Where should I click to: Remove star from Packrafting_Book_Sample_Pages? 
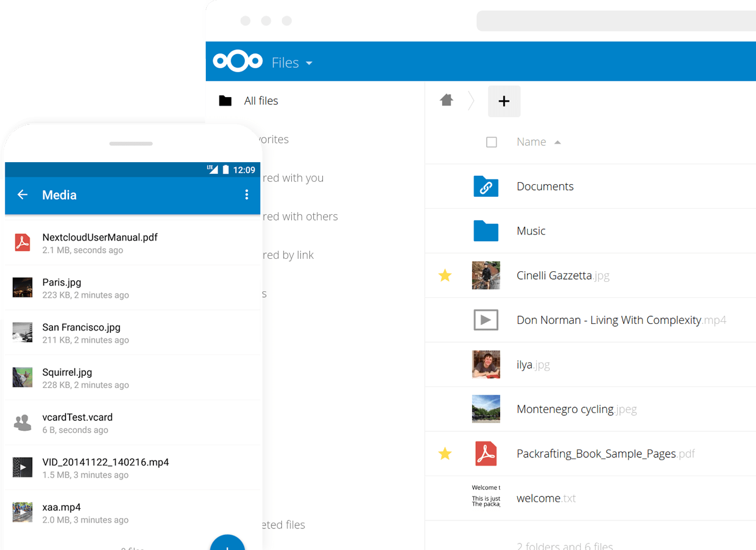click(x=445, y=454)
